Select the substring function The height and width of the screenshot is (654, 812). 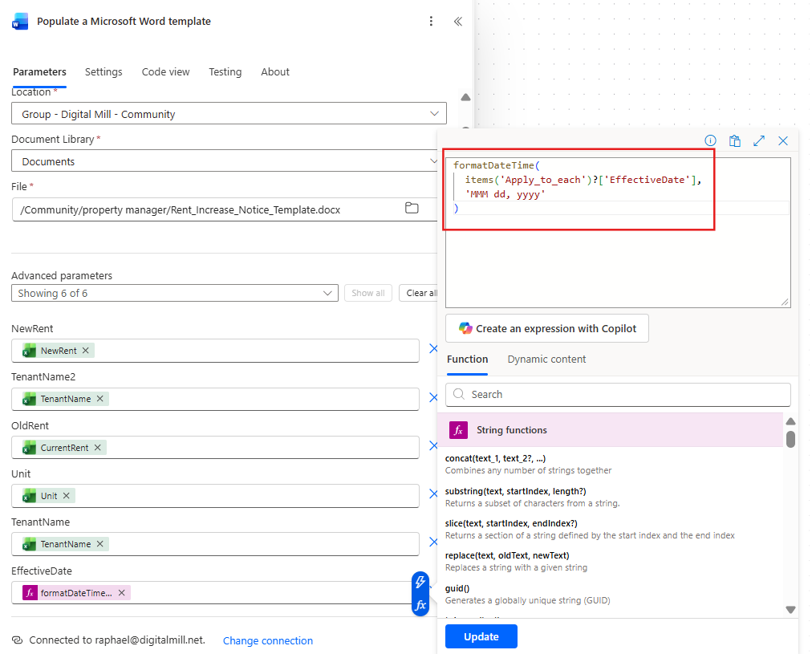click(532, 497)
